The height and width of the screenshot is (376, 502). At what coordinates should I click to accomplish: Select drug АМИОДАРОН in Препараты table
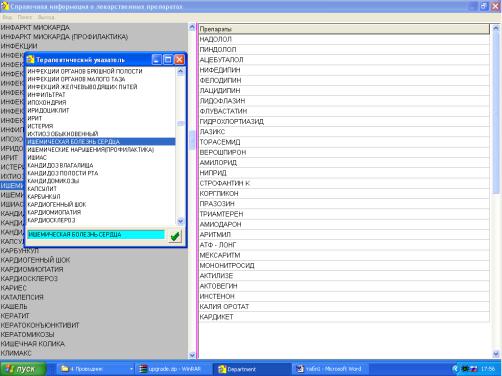344,224
